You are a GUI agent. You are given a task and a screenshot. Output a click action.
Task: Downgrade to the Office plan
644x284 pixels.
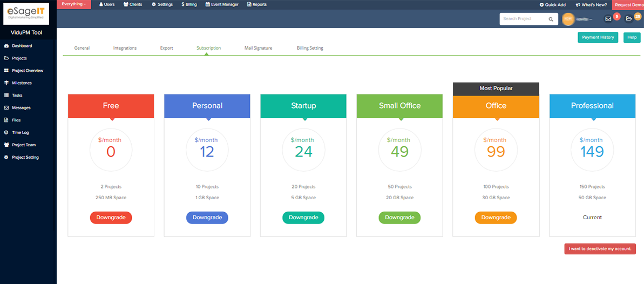(x=496, y=218)
